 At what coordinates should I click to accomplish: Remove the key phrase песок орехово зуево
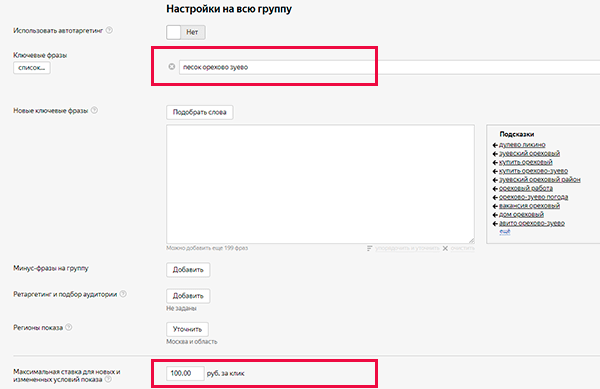pos(172,67)
